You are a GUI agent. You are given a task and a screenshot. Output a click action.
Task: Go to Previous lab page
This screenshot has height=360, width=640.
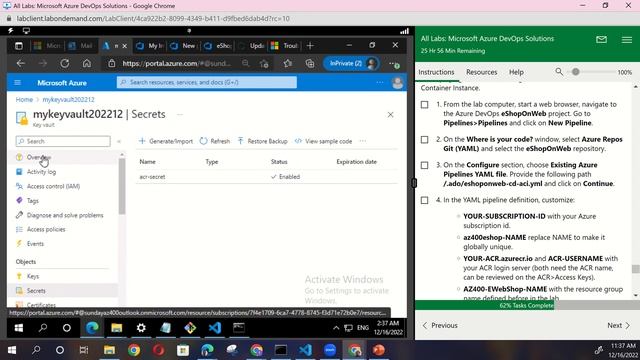click(440, 325)
